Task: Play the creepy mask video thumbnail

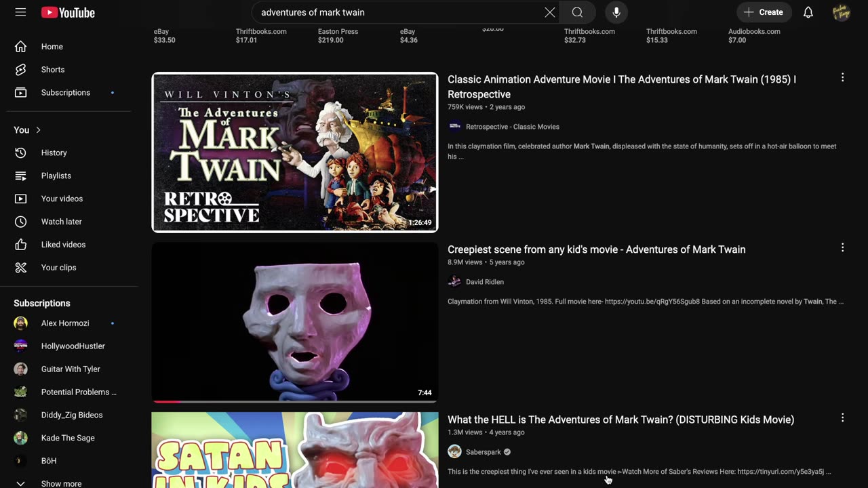Action: (295, 323)
